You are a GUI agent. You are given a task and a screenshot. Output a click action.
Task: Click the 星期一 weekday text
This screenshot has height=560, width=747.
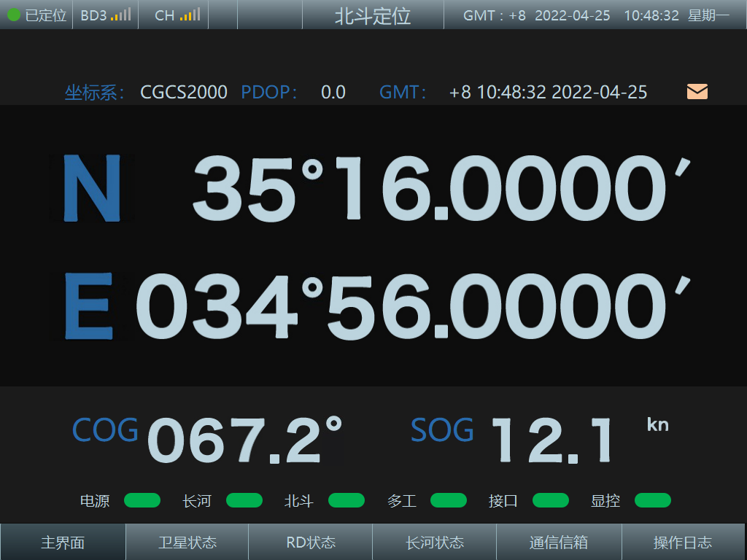pos(708,15)
